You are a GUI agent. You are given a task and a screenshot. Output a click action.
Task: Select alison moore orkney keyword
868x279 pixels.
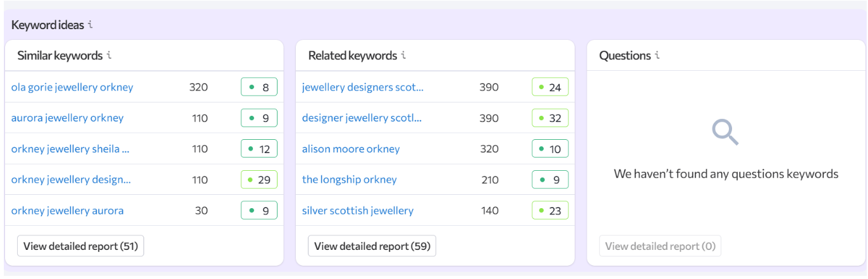tap(351, 149)
